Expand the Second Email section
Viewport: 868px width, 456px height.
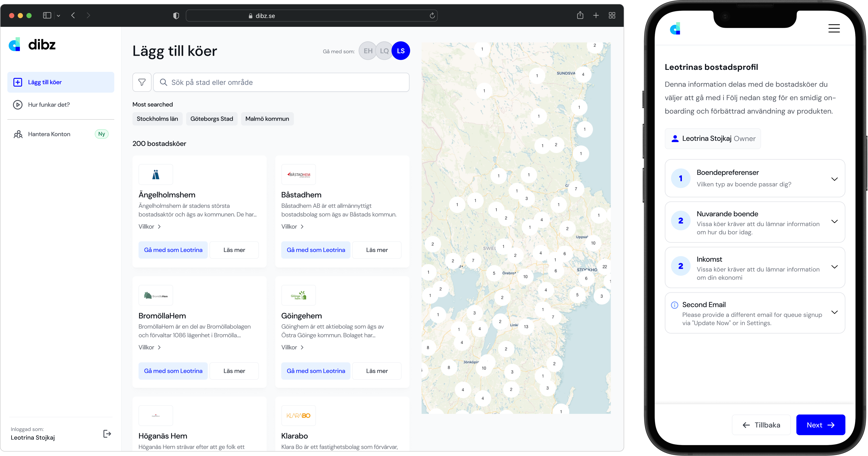coord(834,312)
